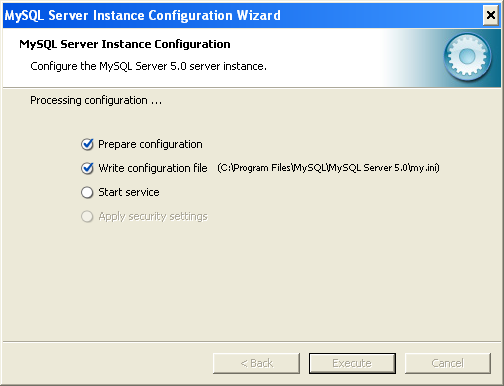Click the 'Write configuration file' step text
This screenshot has height=386, width=504.
pos(153,168)
